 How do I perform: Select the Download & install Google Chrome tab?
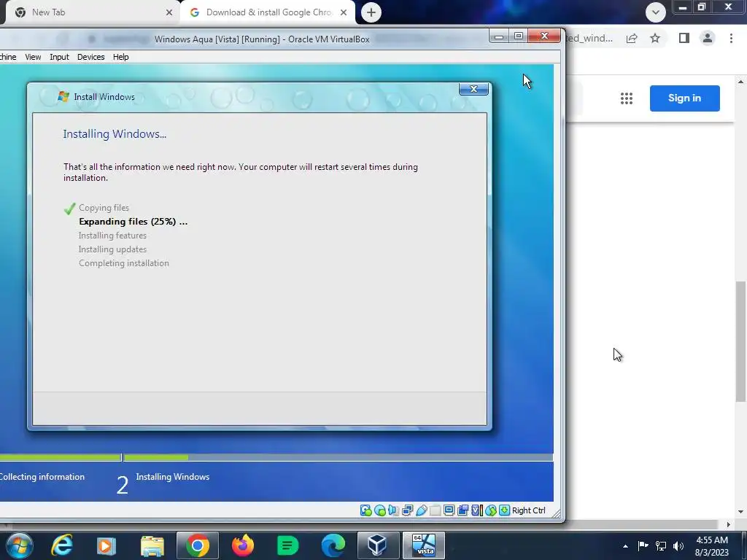click(267, 12)
